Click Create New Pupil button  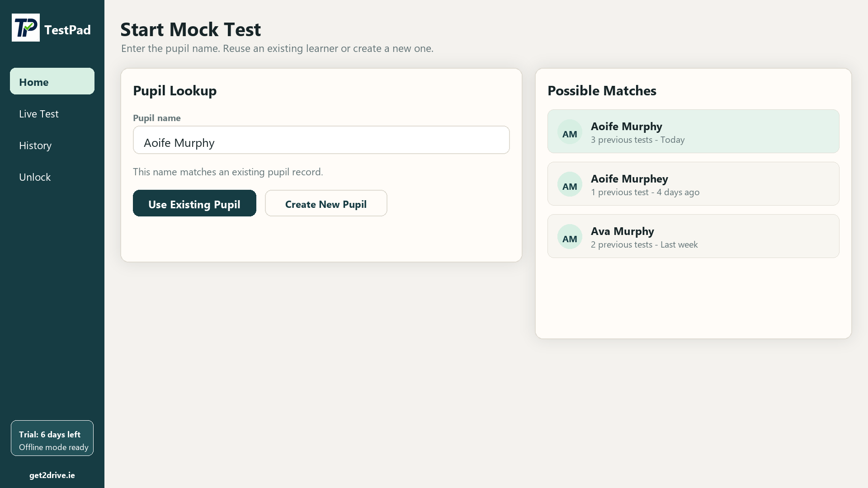pyautogui.click(x=326, y=203)
